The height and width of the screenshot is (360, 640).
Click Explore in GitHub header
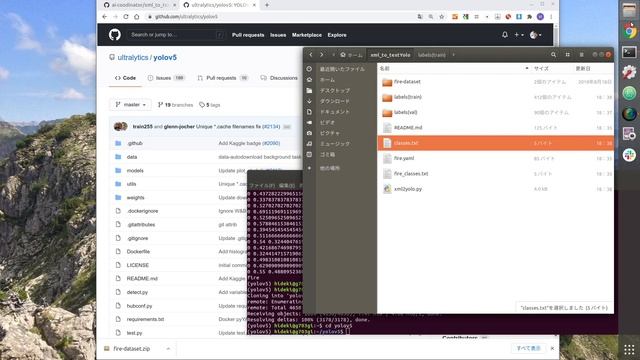[x=337, y=35]
